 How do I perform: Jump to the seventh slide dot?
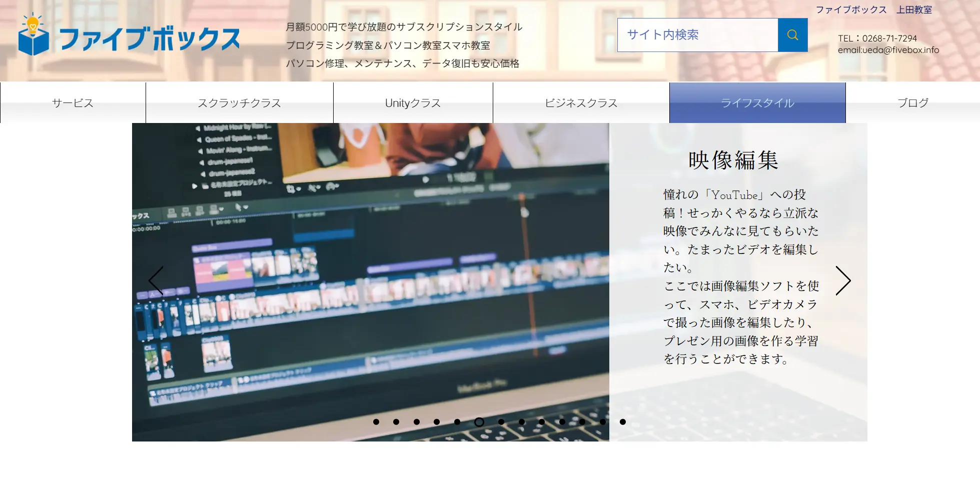[x=501, y=422]
